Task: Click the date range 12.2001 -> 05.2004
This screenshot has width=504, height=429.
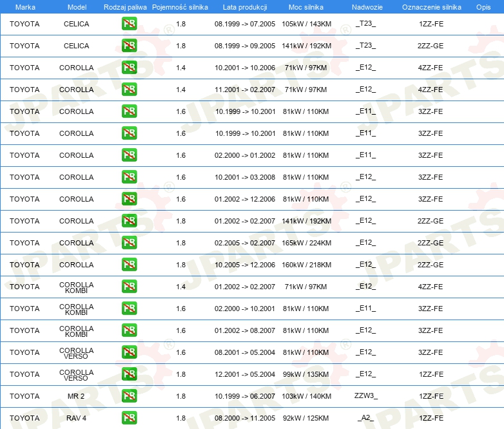Action: click(x=245, y=374)
